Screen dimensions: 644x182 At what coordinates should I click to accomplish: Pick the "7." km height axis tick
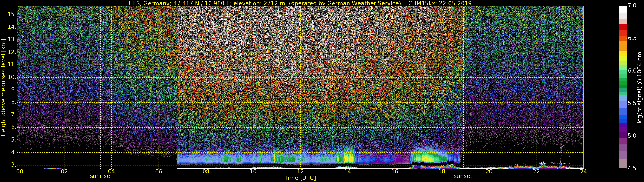(x=13, y=115)
